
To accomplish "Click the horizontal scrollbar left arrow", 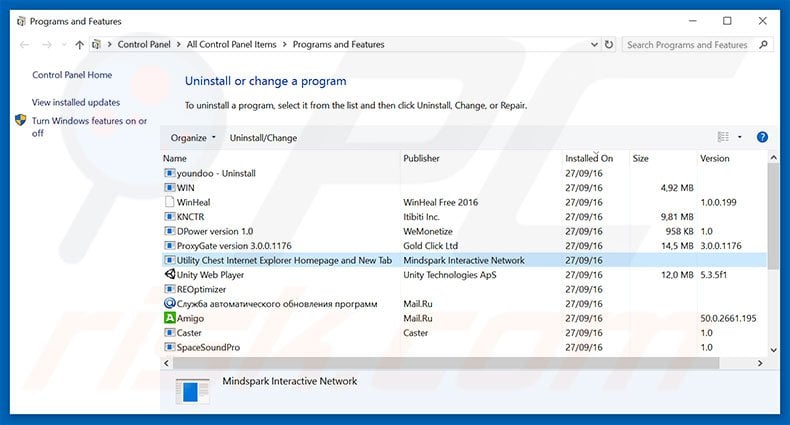I will pyautogui.click(x=167, y=363).
